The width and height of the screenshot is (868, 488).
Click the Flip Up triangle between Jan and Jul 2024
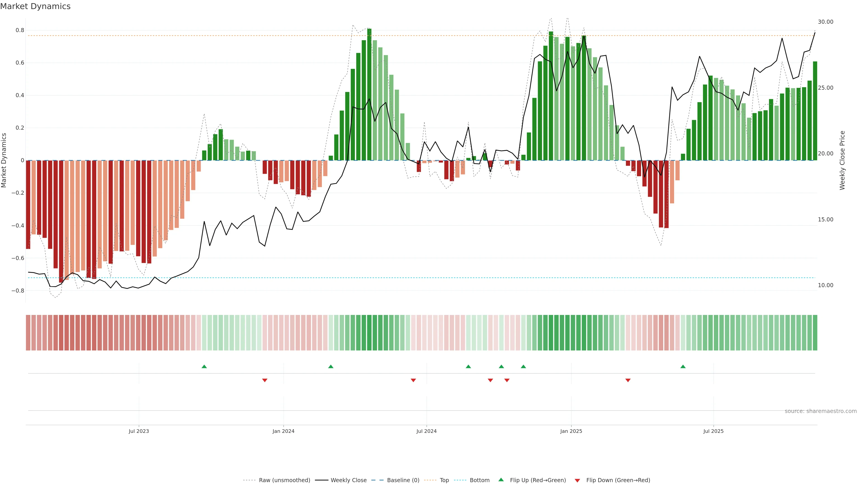[x=330, y=366]
